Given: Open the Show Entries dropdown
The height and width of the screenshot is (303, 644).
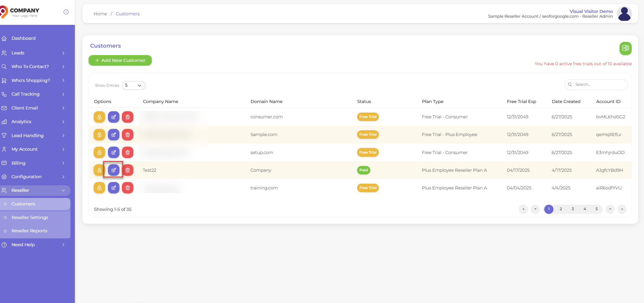Looking at the screenshot, I should 133,85.
